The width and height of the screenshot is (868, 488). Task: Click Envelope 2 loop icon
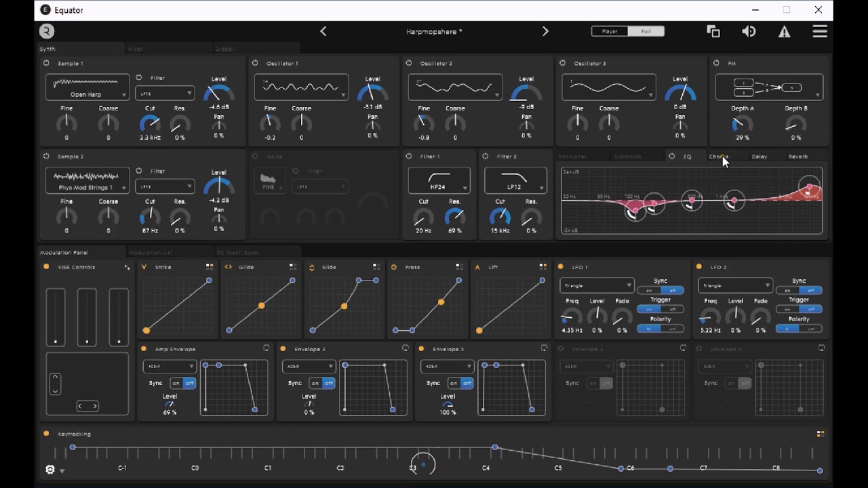coord(405,348)
